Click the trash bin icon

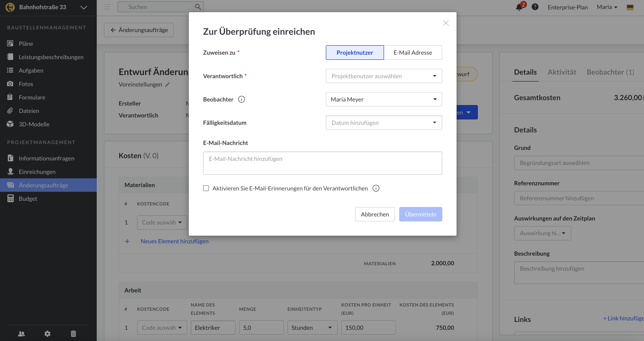[x=73, y=334]
